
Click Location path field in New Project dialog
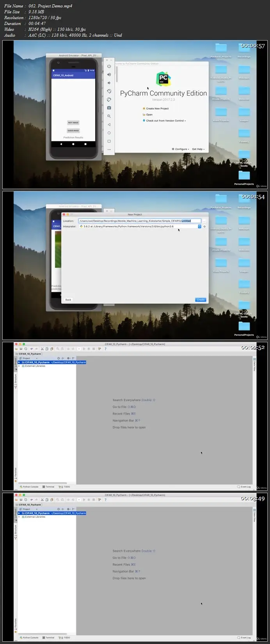coord(140,221)
